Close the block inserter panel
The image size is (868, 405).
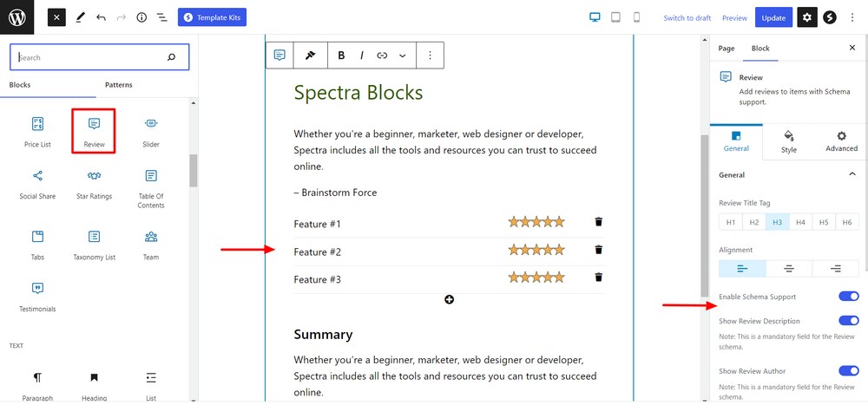point(56,17)
